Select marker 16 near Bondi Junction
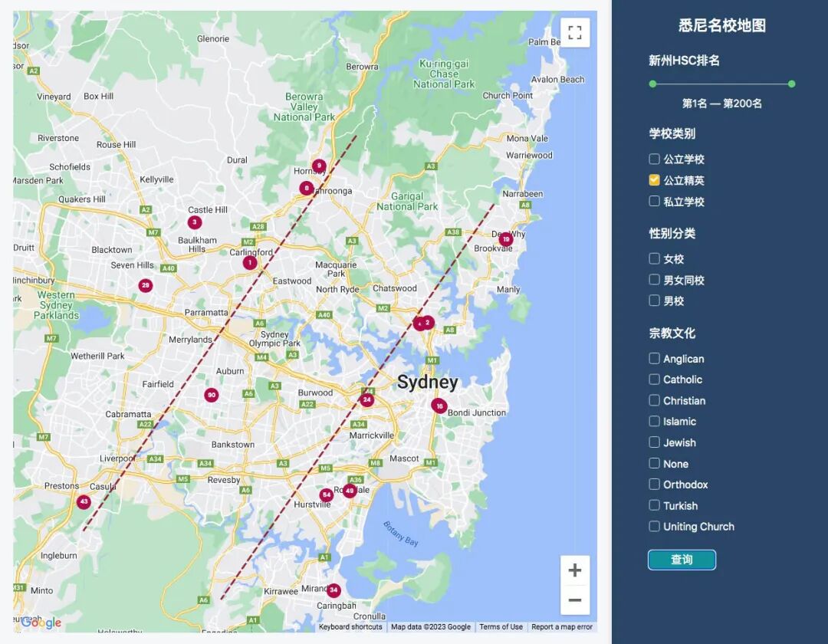The image size is (828, 644). click(439, 406)
